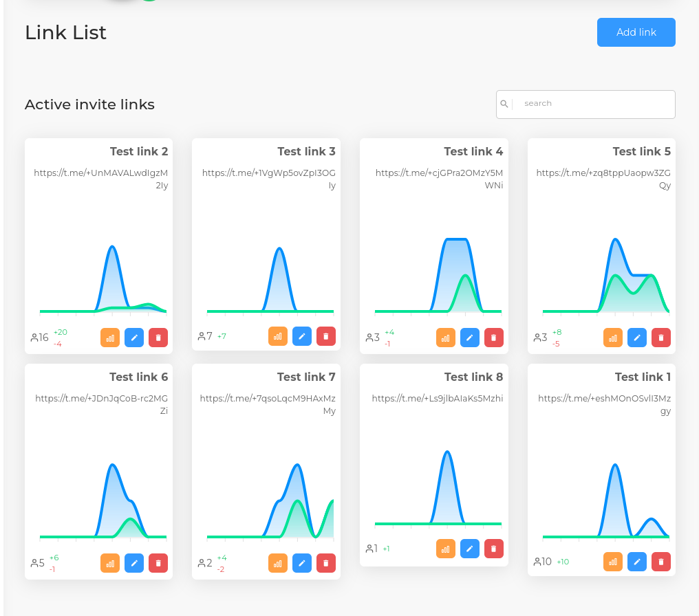Delete Test link 5

661,338
